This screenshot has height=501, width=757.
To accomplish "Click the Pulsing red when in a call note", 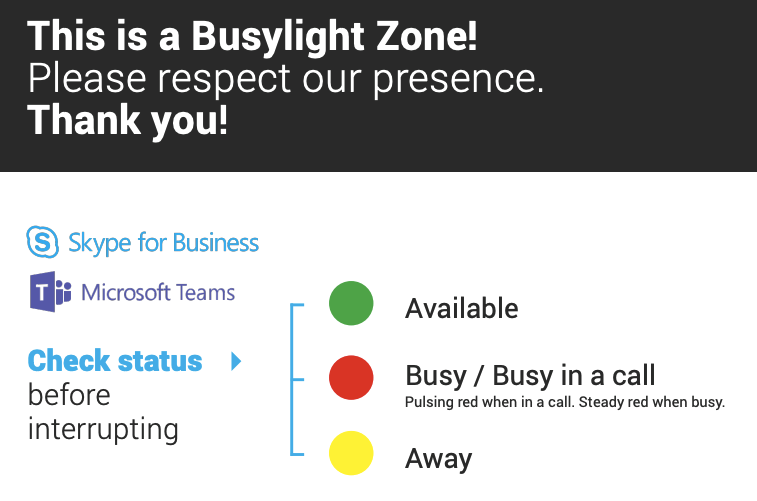I will click(565, 402).
